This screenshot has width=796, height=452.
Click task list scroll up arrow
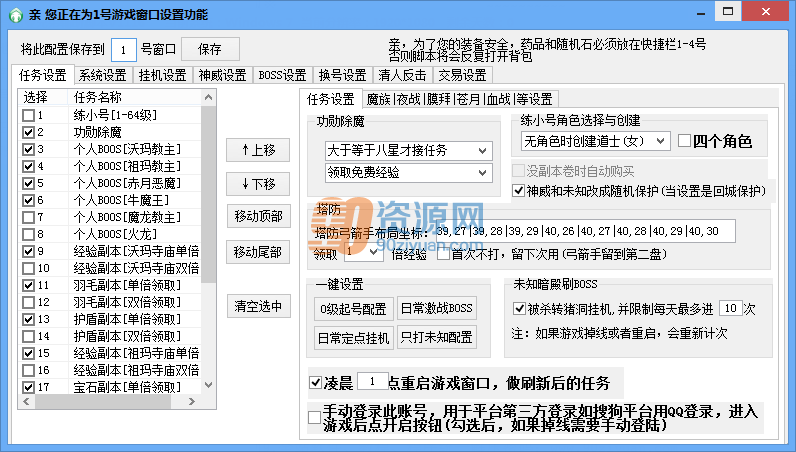pos(208,97)
